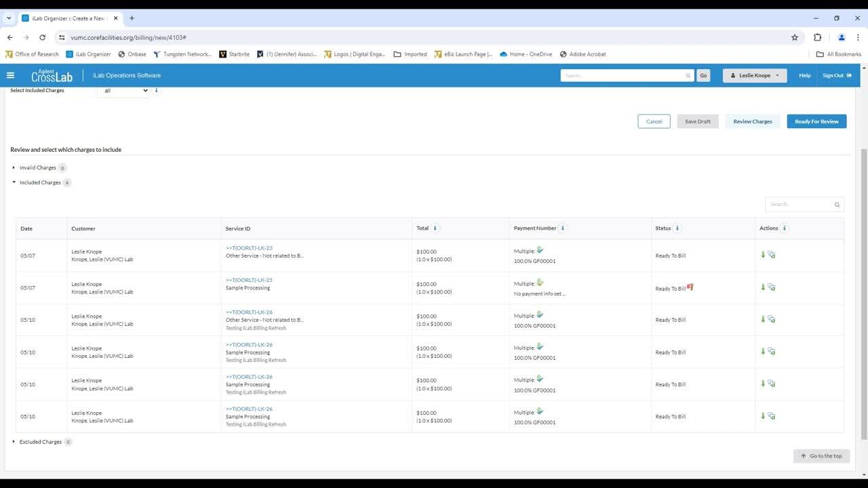The width and height of the screenshot is (868, 488).
Task: Click the red flag beside Ready To Bill
Action: [690, 287]
